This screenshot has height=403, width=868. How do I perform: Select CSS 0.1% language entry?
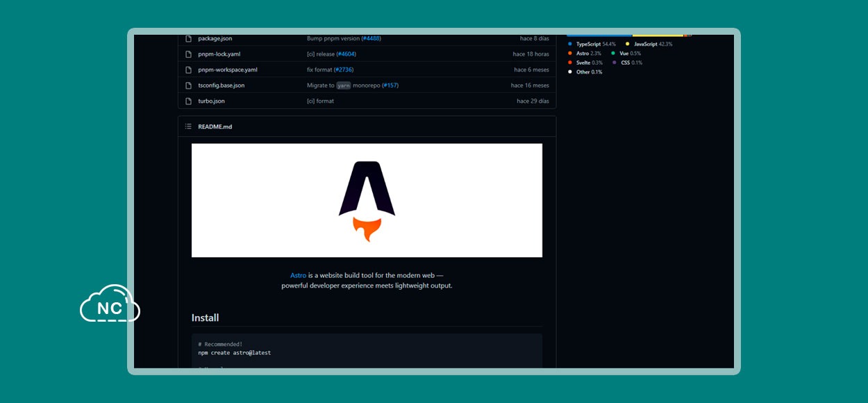pyautogui.click(x=627, y=63)
